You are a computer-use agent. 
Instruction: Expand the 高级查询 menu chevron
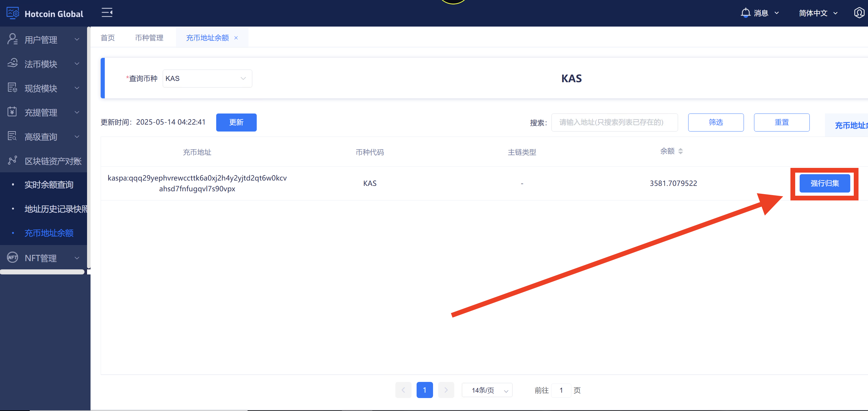[x=77, y=137]
